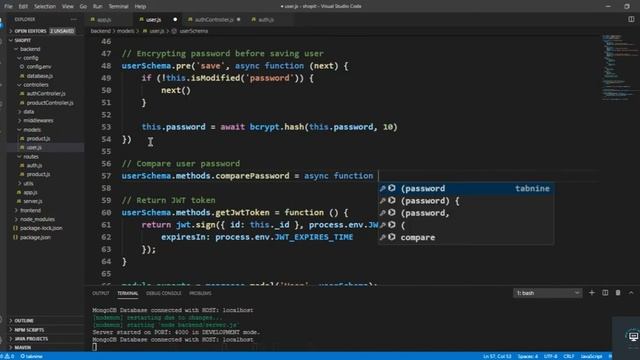
Task: Open productController.js in the explorer
Action: tap(50, 103)
